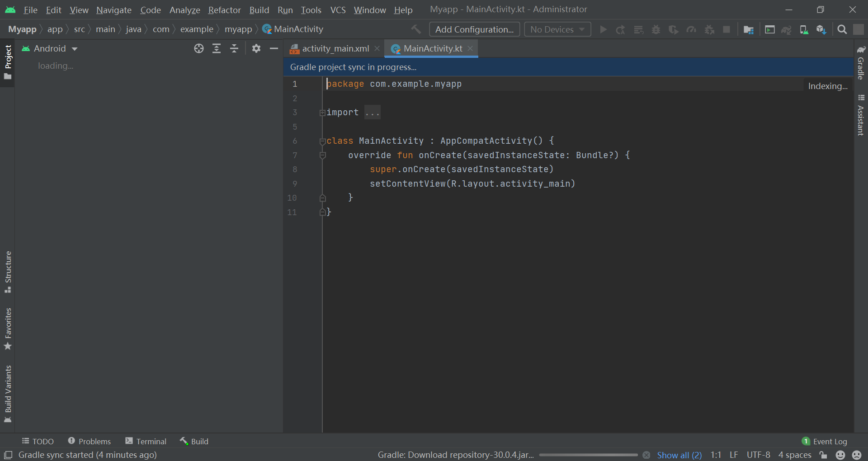Click Select Opened File target icon
The width and height of the screenshot is (868, 461).
coord(199,48)
